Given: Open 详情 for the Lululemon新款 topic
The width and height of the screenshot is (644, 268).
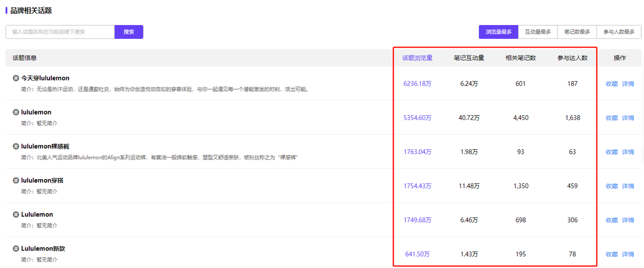Looking at the screenshot, I should point(628,254).
